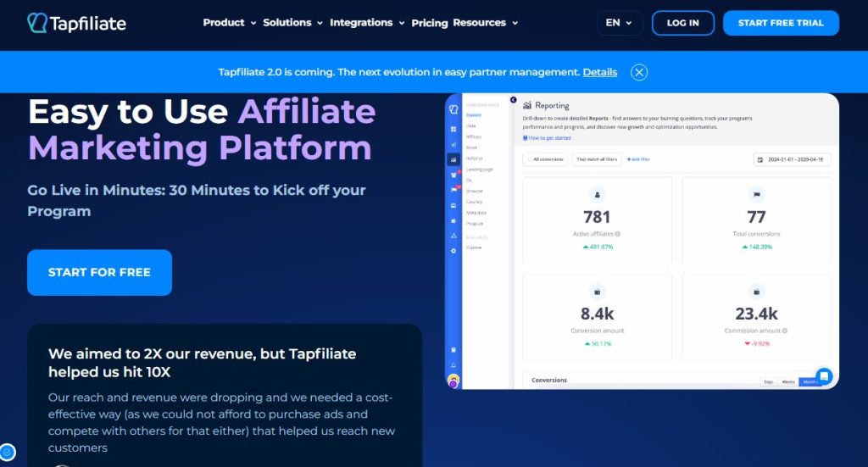
Task: Click the info icon beside Active affiliates
Action: 618,234
